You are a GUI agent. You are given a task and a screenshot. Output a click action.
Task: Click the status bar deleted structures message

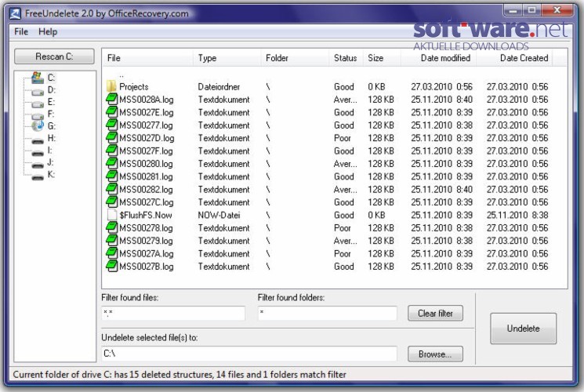180,375
